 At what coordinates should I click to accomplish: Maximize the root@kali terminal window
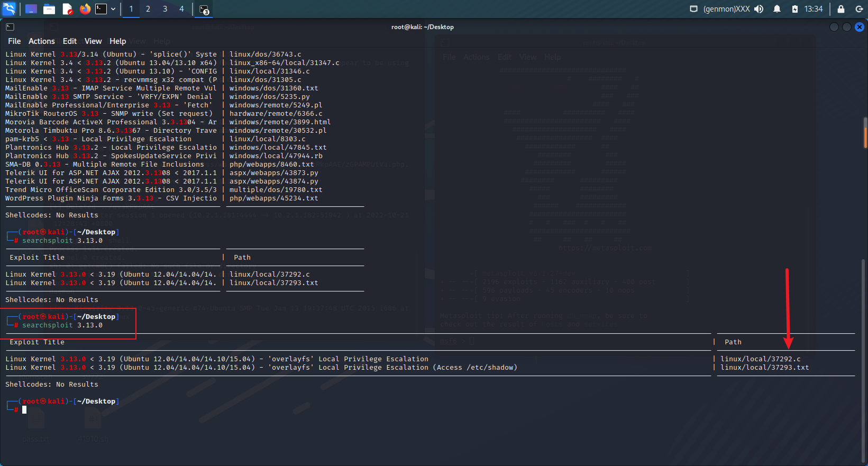847,27
